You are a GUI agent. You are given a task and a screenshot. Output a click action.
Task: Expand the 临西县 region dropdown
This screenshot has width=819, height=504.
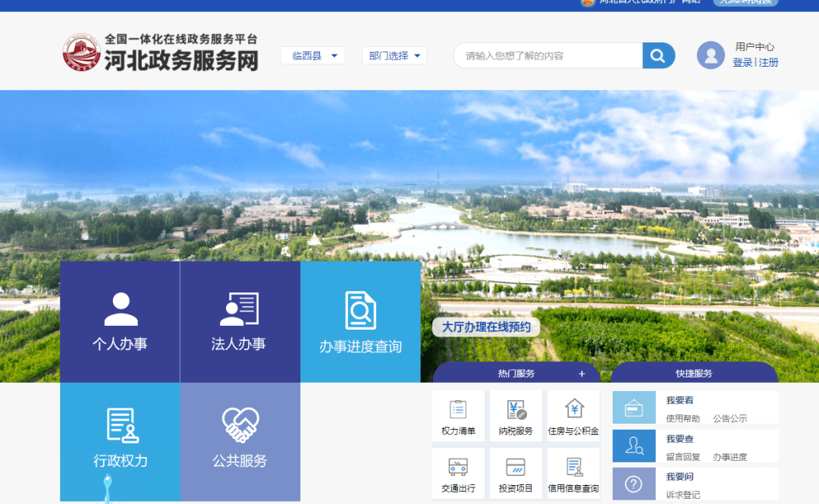[313, 55]
